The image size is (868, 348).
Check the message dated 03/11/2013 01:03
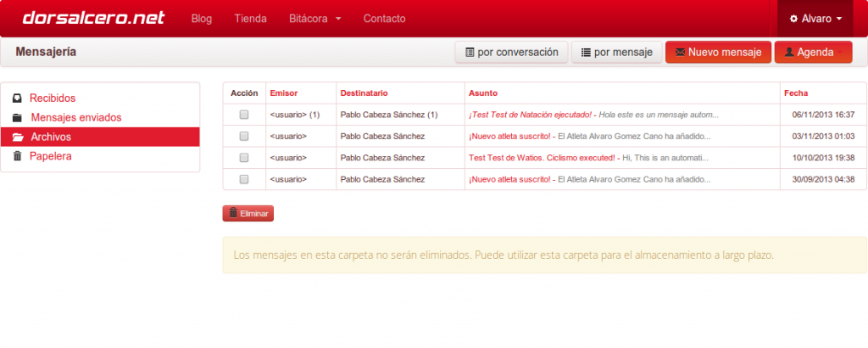tap(243, 137)
